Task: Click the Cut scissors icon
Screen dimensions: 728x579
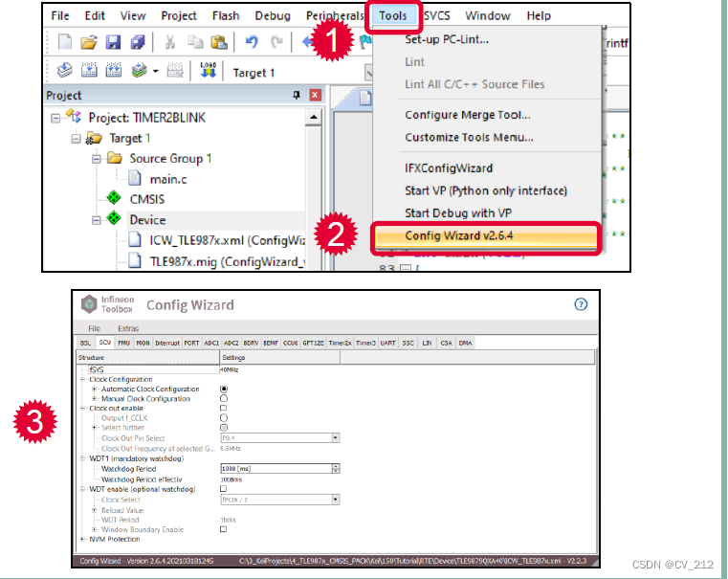Action: [170, 42]
